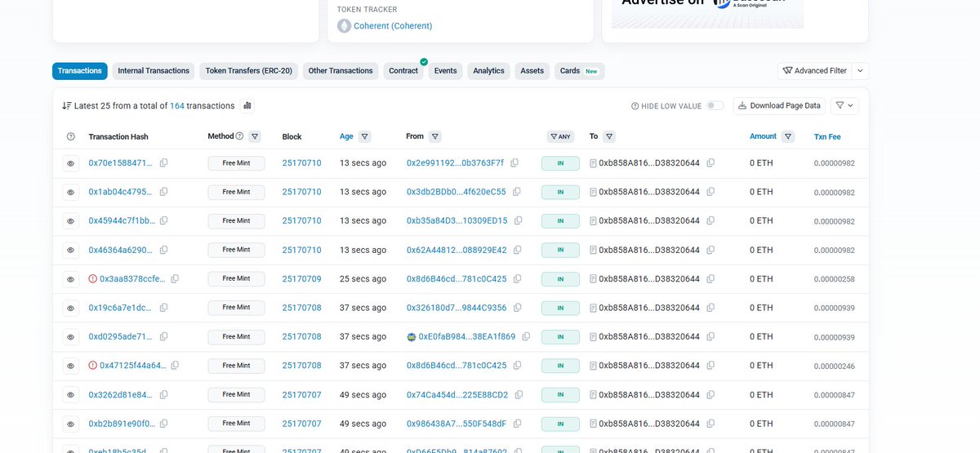
Task: Click Amount column header
Action: pyautogui.click(x=763, y=136)
